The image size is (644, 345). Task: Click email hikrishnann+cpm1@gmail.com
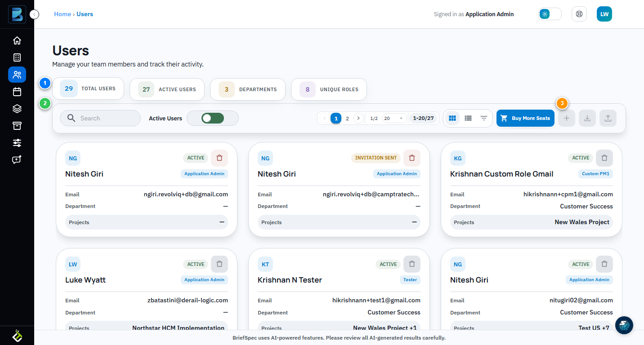(x=568, y=195)
